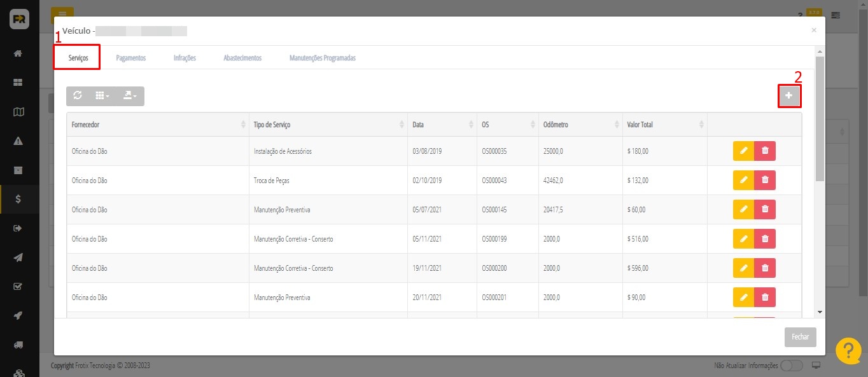The image size is (868, 377).
Task: Open the column visibility dropdown
Action: 102,96
